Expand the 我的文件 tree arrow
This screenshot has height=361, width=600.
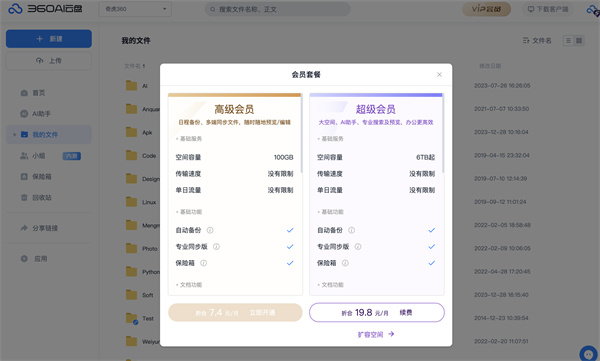coord(15,134)
